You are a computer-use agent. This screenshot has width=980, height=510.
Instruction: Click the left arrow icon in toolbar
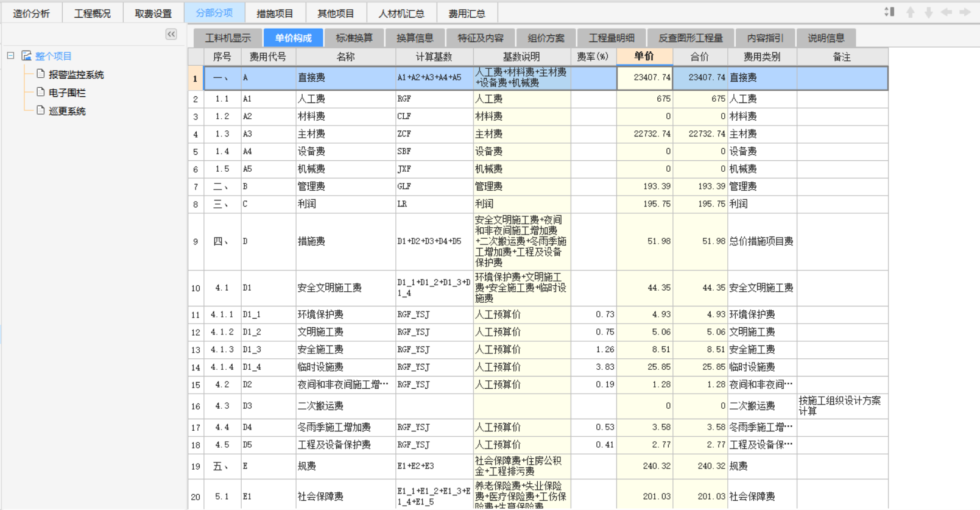[x=947, y=12]
